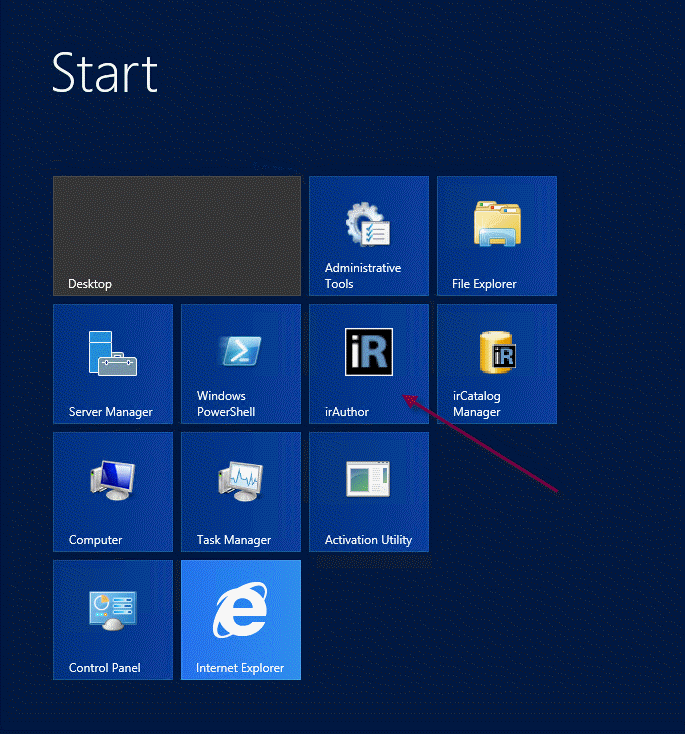Click the 'Activation Utility' label text
685x734 pixels.
tap(368, 540)
